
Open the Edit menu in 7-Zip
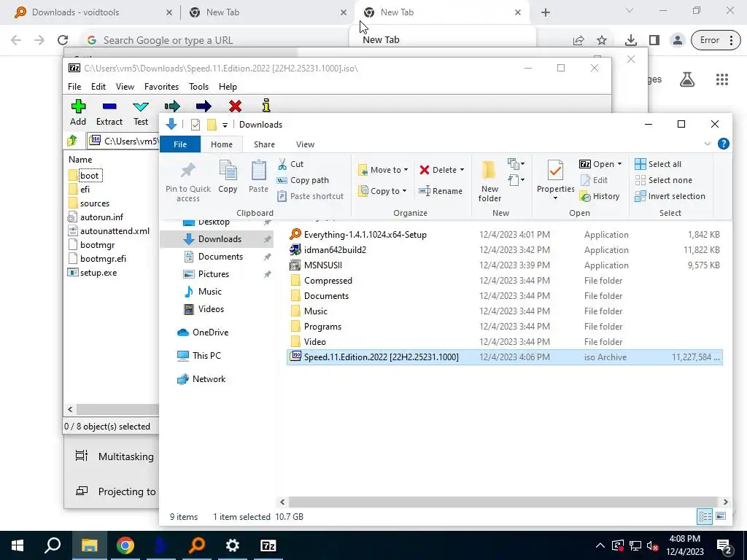tap(98, 87)
